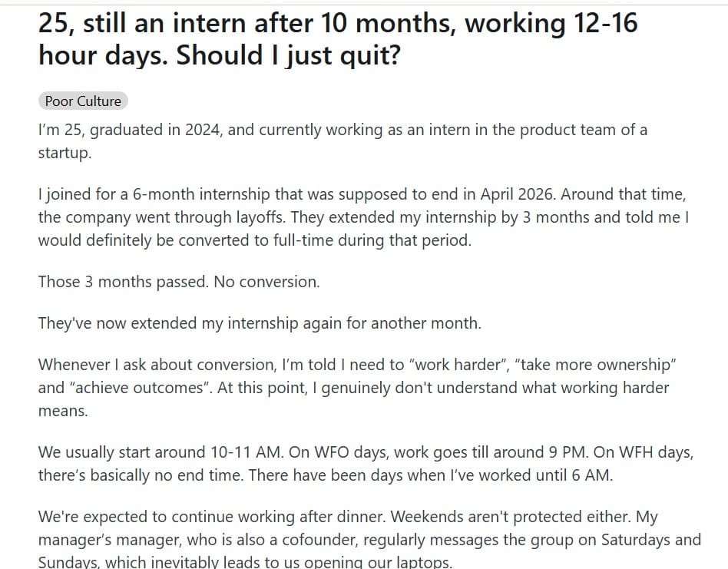This screenshot has width=728, height=569.
Task: Open the post title about 12-16 hour days
Action: click(x=338, y=39)
